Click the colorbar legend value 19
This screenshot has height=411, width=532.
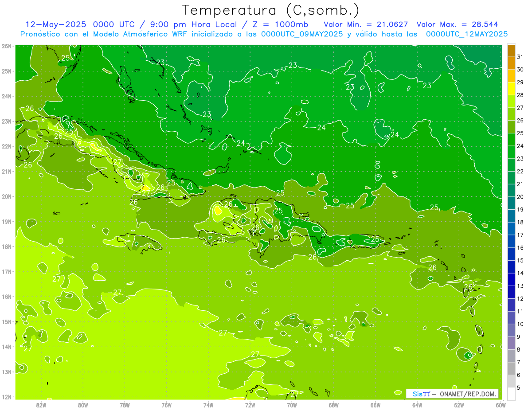coord(520,209)
